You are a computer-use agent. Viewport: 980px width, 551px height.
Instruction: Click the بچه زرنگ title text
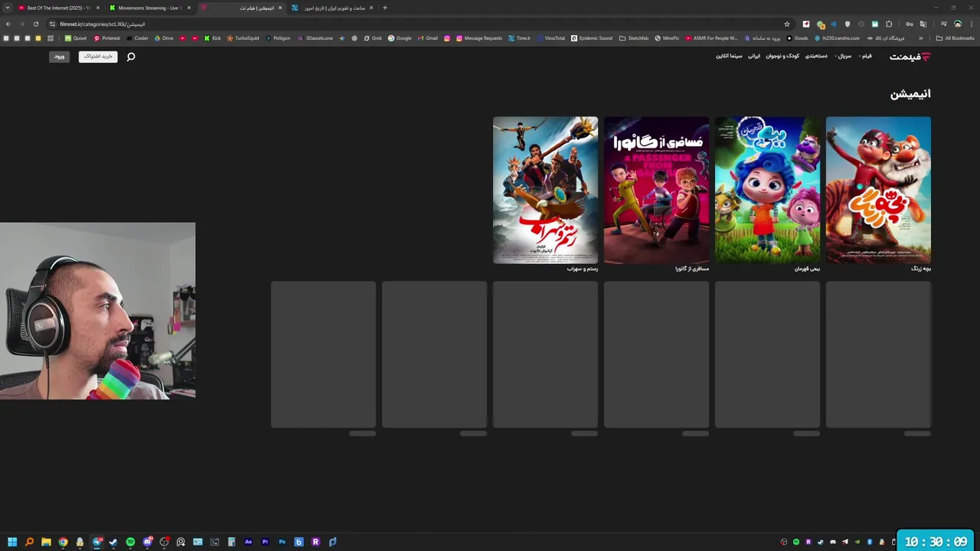pyautogui.click(x=921, y=269)
